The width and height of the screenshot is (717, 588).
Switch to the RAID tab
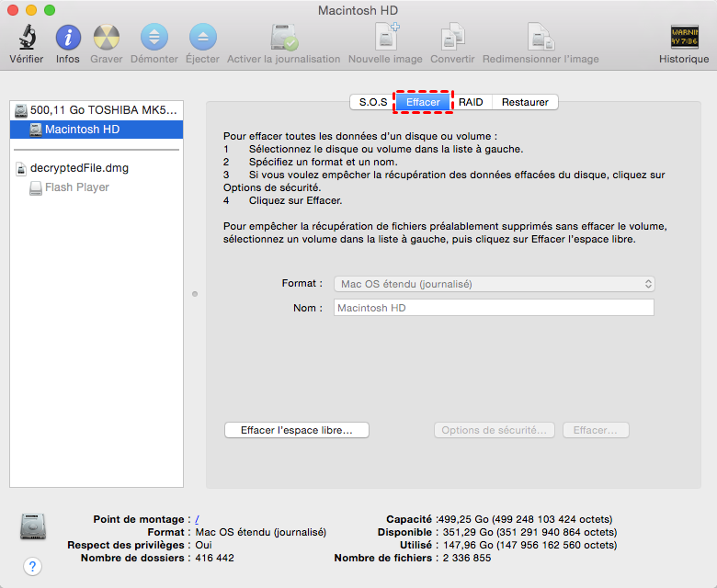[471, 102]
